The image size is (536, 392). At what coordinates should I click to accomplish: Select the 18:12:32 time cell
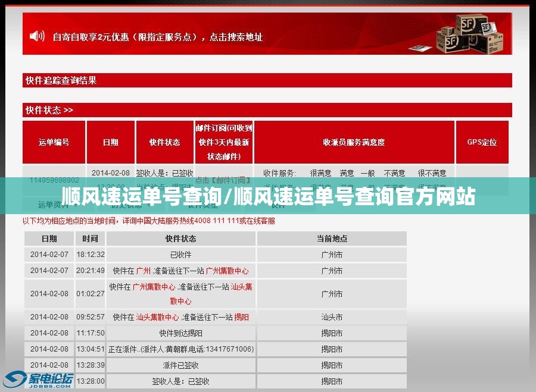pyautogui.click(x=91, y=255)
